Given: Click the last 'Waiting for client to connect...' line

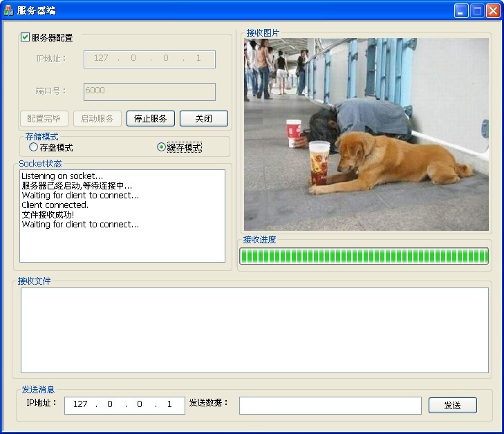Looking at the screenshot, I should (x=80, y=224).
